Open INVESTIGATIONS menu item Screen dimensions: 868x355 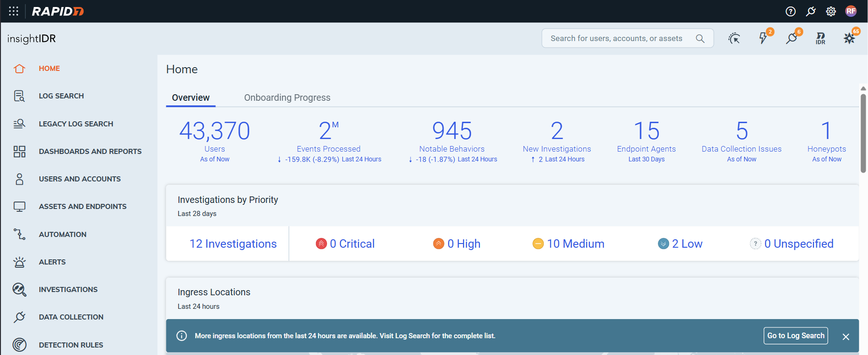click(68, 290)
